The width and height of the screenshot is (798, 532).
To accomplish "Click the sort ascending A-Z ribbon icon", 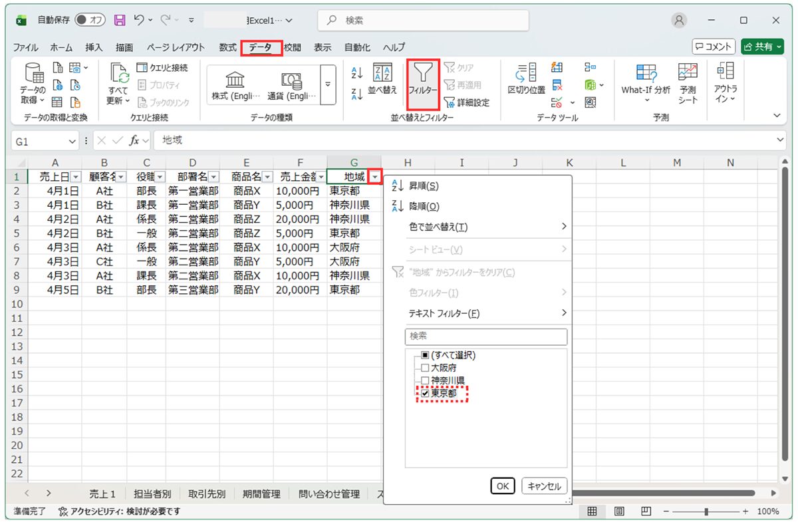I will [x=356, y=73].
